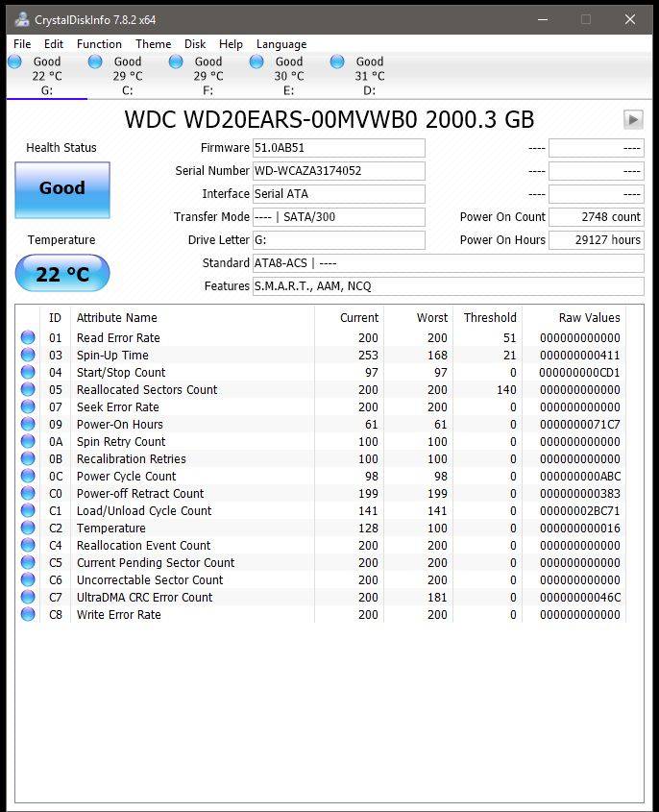Screen dimensions: 659x812
Task: Open the Language menu
Action: pos(281,44)
